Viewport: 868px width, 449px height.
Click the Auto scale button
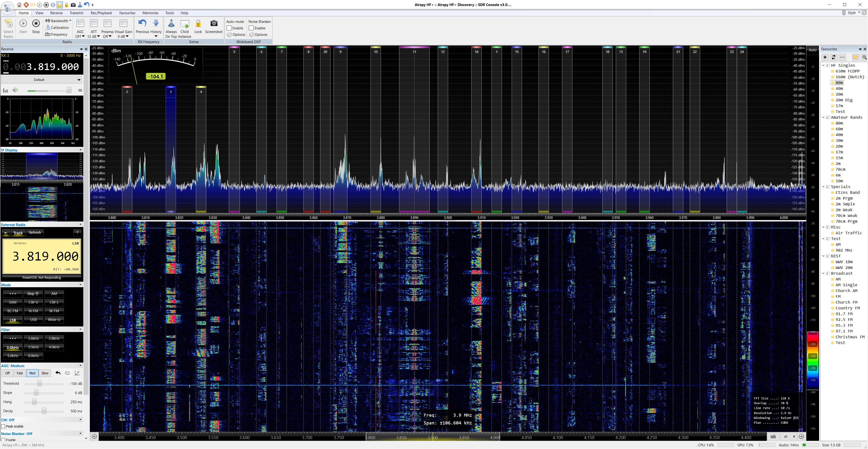[x=813, y=50]
